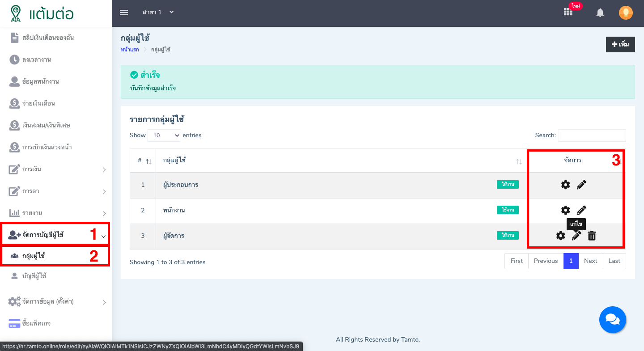This screenshot has height=351, width=644.
Task: Open the entries-per-page dropdown showing 10
Action: click(x=164, y=135)
